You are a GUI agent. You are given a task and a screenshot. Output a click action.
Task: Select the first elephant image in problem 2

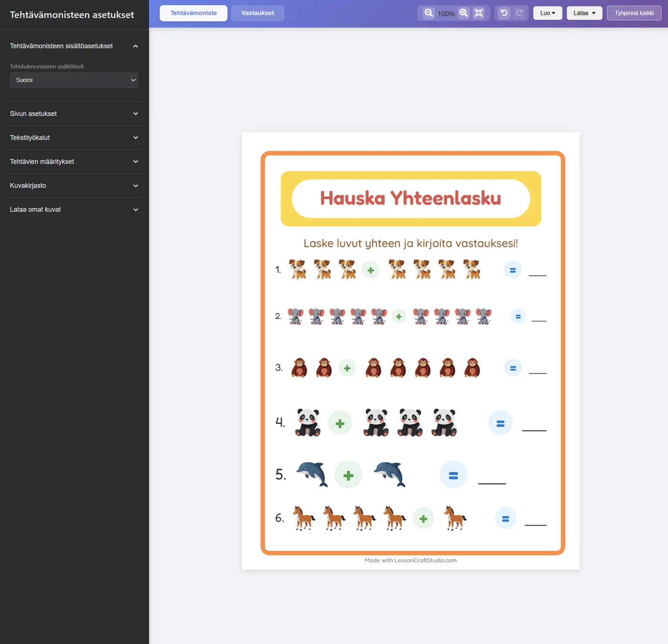pyautogui.click(x=295, y=317)
